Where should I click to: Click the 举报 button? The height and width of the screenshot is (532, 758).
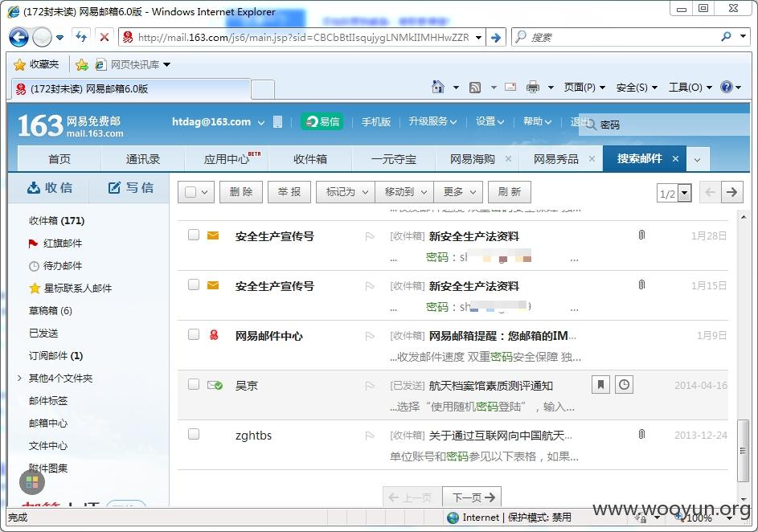[289, 192]
